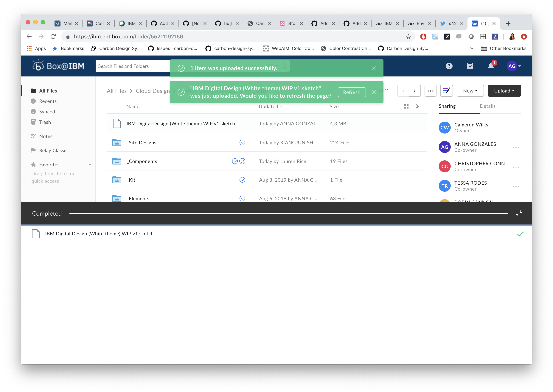Image resolution: width=553 pixels, height=392 pixels.
Task: Collapse the upload manager panel
Action: [x=519, y=213]
